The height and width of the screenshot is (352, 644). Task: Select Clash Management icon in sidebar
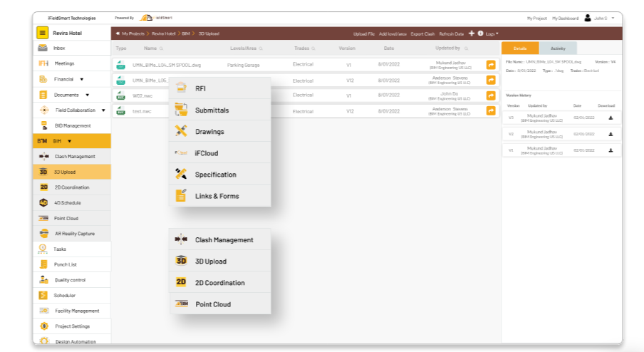pos(43,157)
